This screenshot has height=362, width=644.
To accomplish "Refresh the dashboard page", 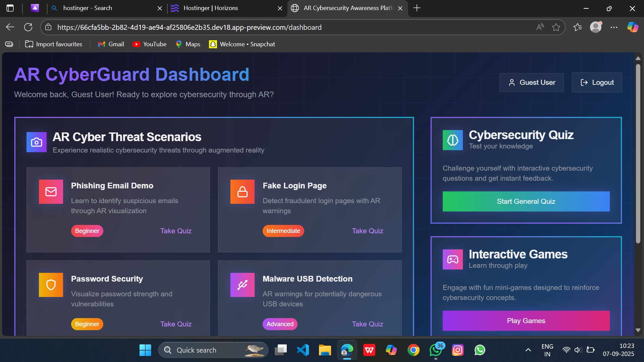I will (x=28, y=27).
